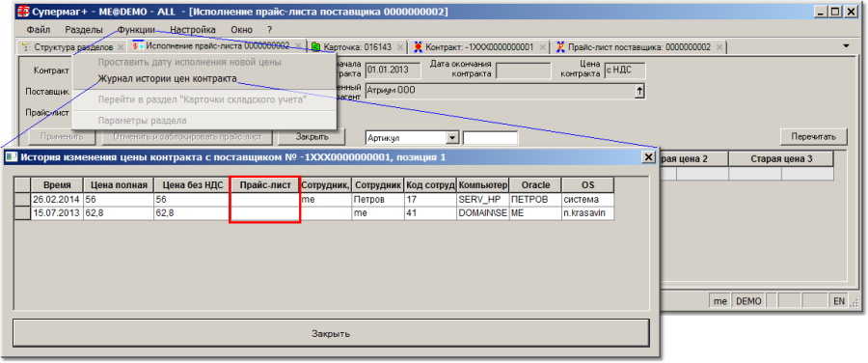Close the Структура разделов tab
This screenshot has height=363, width=868.
point(121,47)
